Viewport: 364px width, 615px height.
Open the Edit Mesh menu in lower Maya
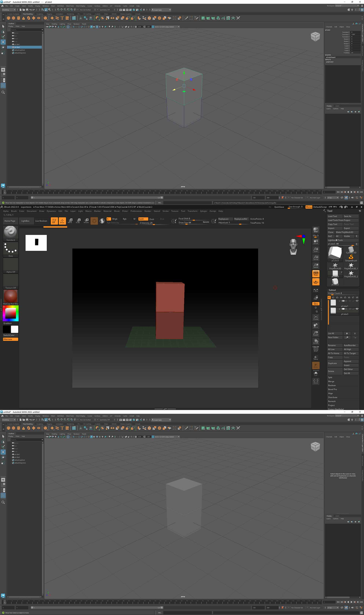(x=61, y=416)
